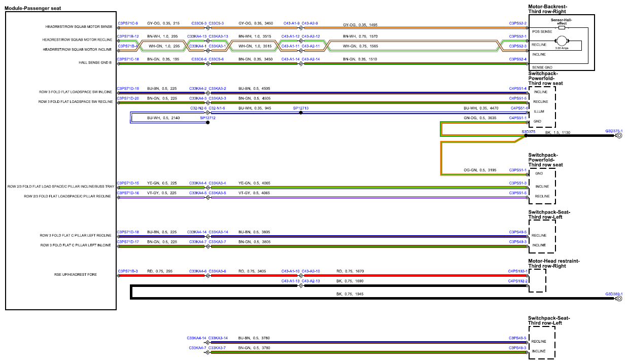This screenshot has height=364, width=627.
Task: Follow the C43-A1-9 connector link
Action: (x=290, y=23)
